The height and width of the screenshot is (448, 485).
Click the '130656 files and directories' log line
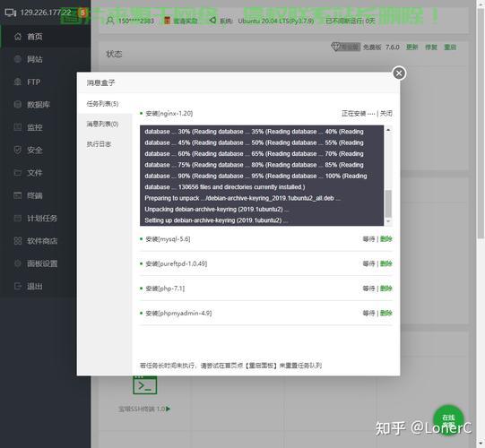(x=224, y=187)
